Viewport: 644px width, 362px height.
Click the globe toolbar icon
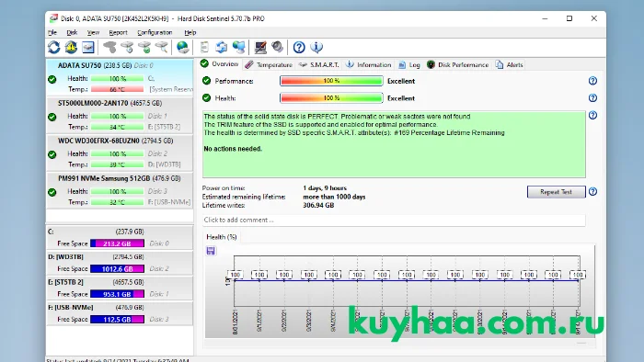(183, 48)
